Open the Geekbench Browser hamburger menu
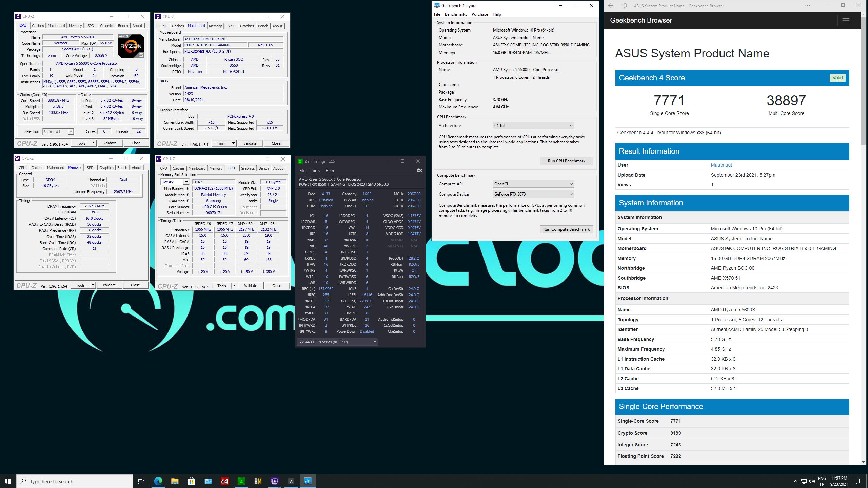The image size is (868, 488). (x=846, y=20)
